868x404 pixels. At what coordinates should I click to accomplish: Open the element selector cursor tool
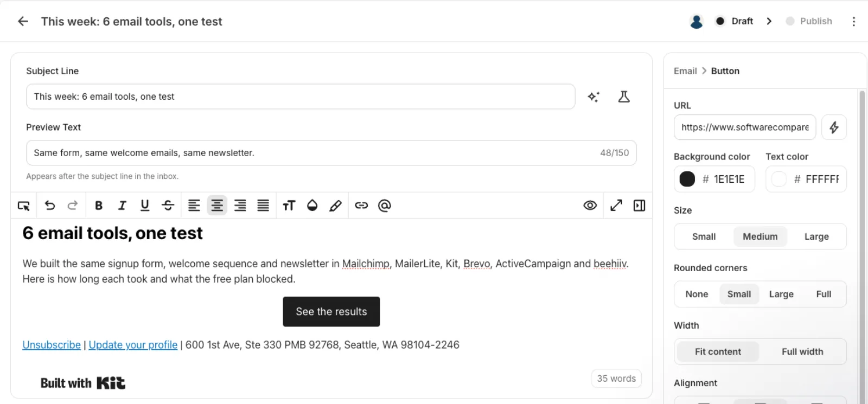[23, 206]
